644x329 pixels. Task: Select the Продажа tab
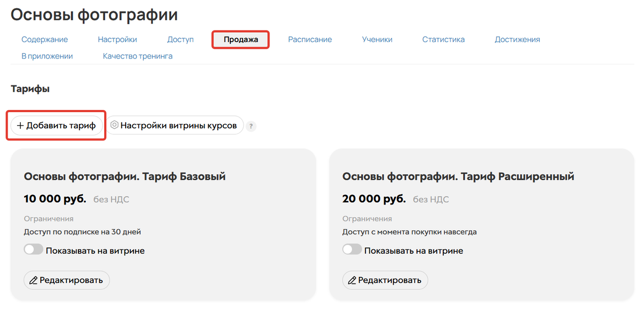click(x=241, y=39)
